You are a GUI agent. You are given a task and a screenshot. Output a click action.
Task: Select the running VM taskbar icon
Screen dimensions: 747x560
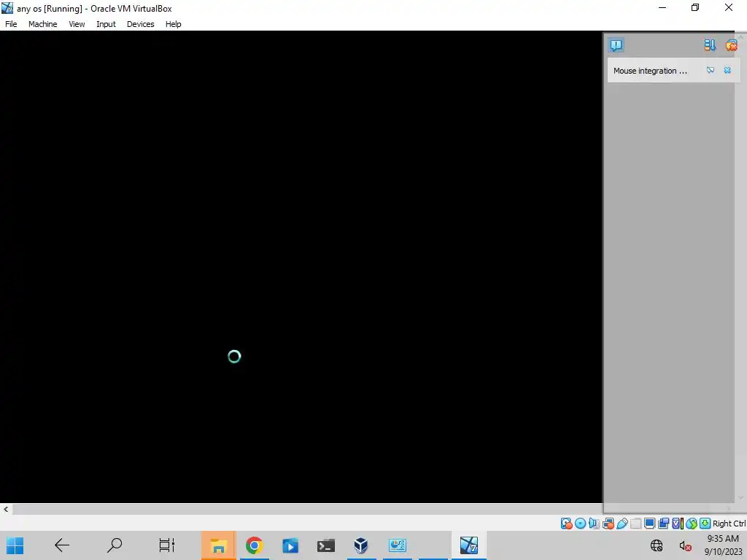pos(469,545)
